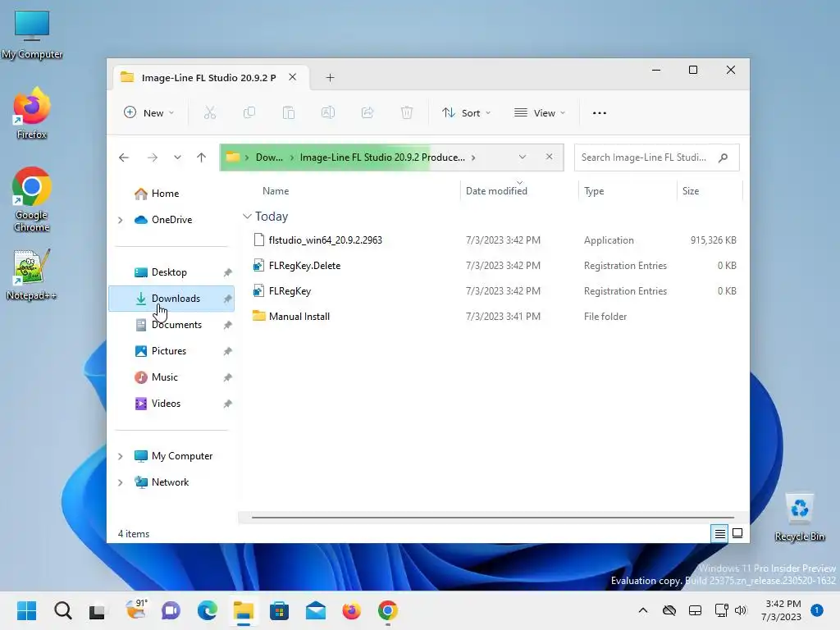This screenshot has width=840, height=630.
Task: Open taskbar Search
Action: (x=62, y=610)
